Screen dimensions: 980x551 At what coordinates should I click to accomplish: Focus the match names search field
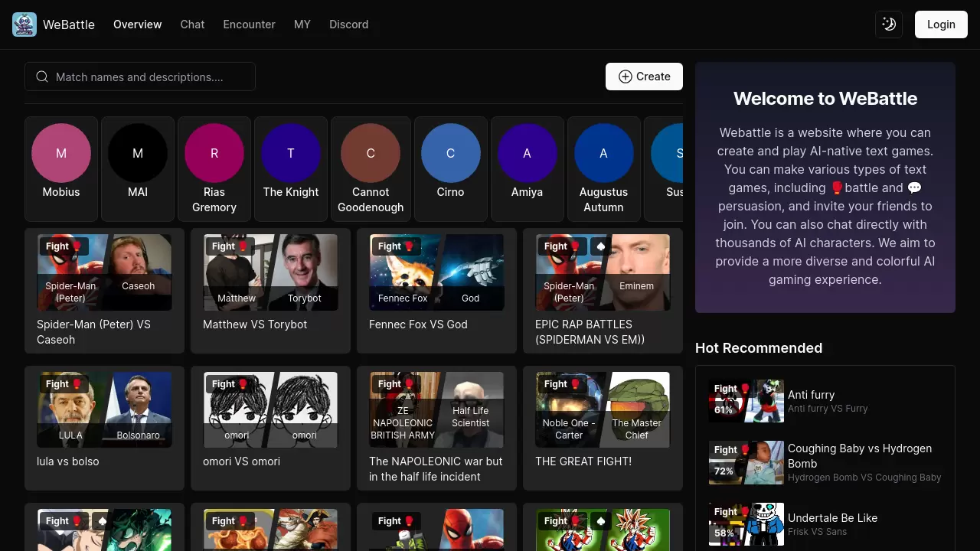pyautogui.click(x=140, y=77)
